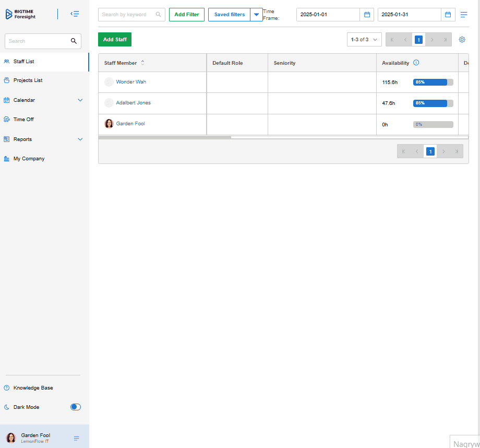Open the My Company menu item
The height and width of the screenshot is (448, 480).
44,159
